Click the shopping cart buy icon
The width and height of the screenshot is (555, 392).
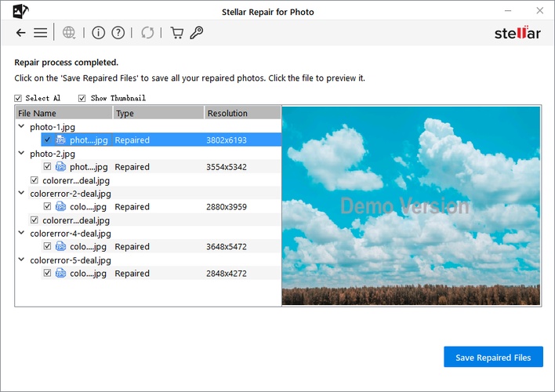(176, 33)
